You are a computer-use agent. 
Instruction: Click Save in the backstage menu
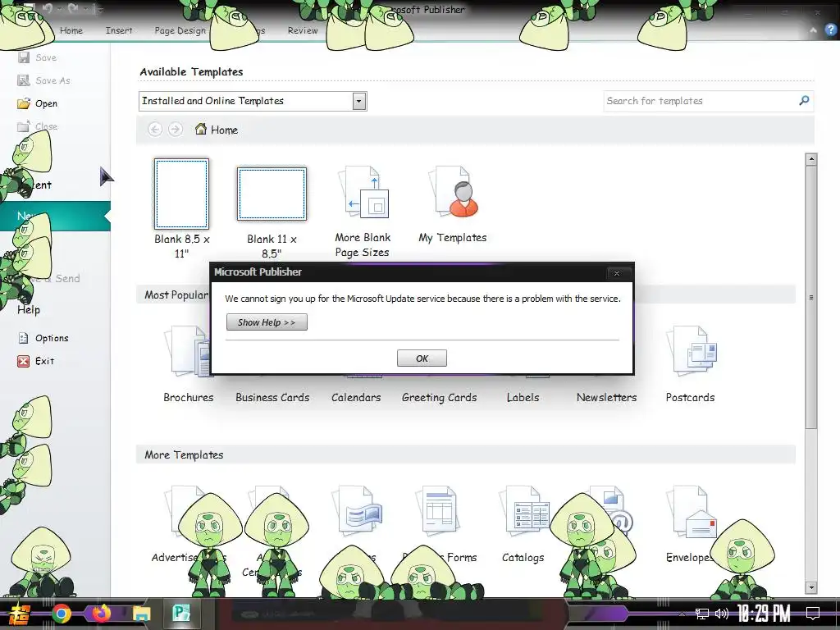tap(38, 57)
